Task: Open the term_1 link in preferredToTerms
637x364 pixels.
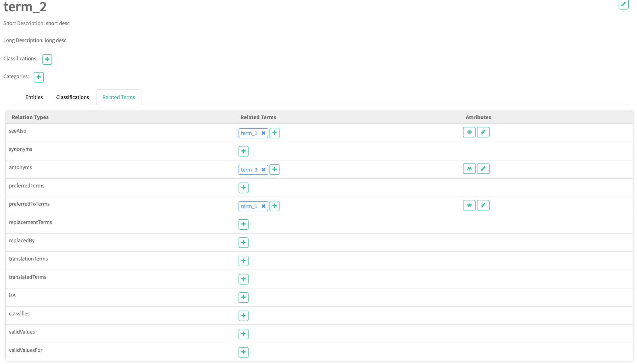Action: click(249, 206)
